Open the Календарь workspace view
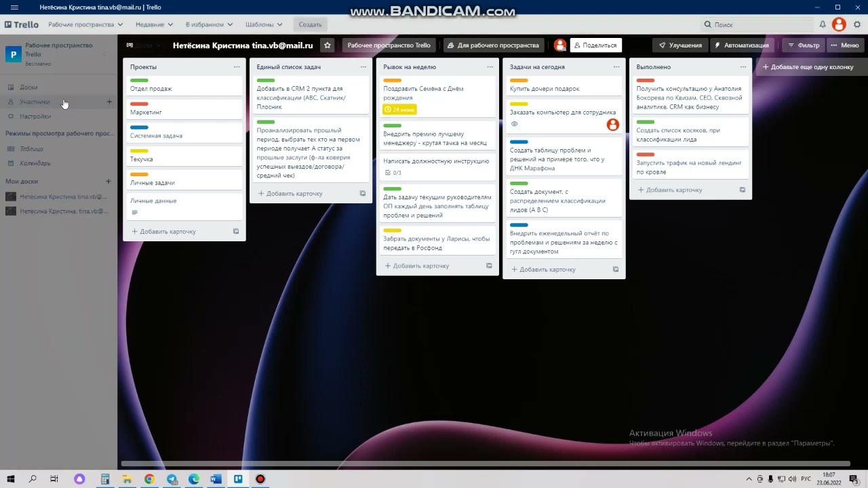Viewport: 868px width, 488px height. [x=58, y=163]
